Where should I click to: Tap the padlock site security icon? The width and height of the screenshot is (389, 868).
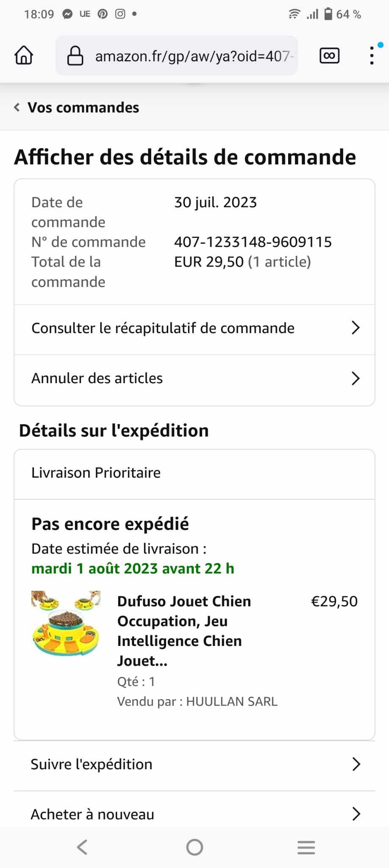pyautogui.click(x=75, y=56)
